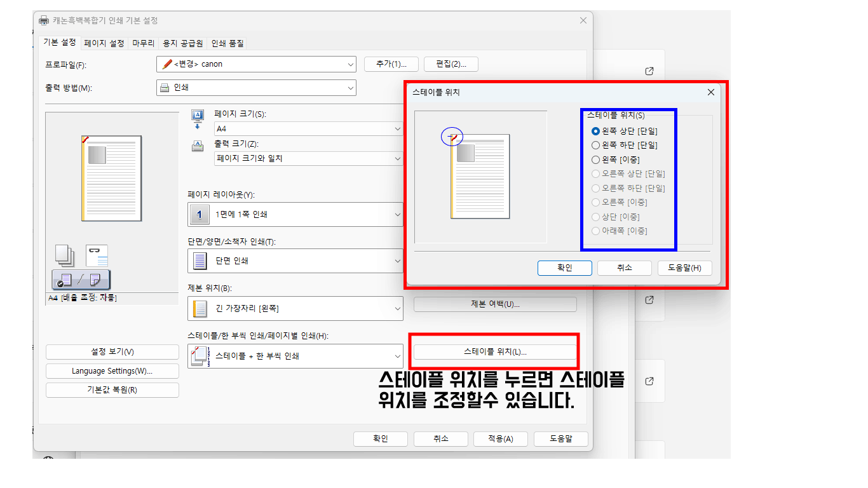The height and width of the screenshot is (488, 868).
Task: Select the folded-page view toggle under the preview
Action: click(95, 280)
